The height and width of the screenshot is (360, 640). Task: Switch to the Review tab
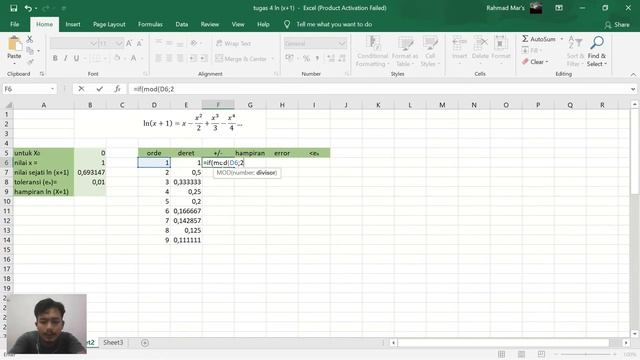tap(209, 24)
